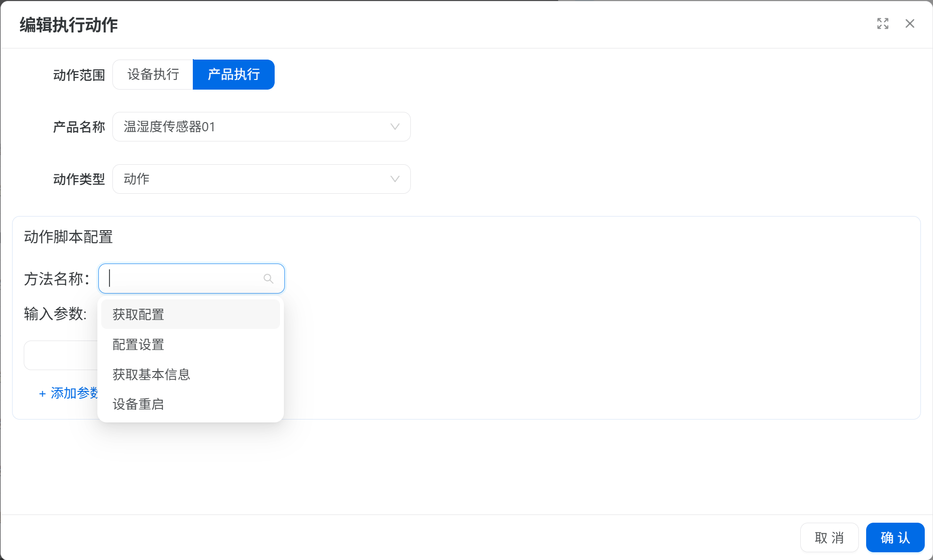Focus the 方法名称 search input
The height and width of the screenshot is (560, 933).
[x=184, y=279]
